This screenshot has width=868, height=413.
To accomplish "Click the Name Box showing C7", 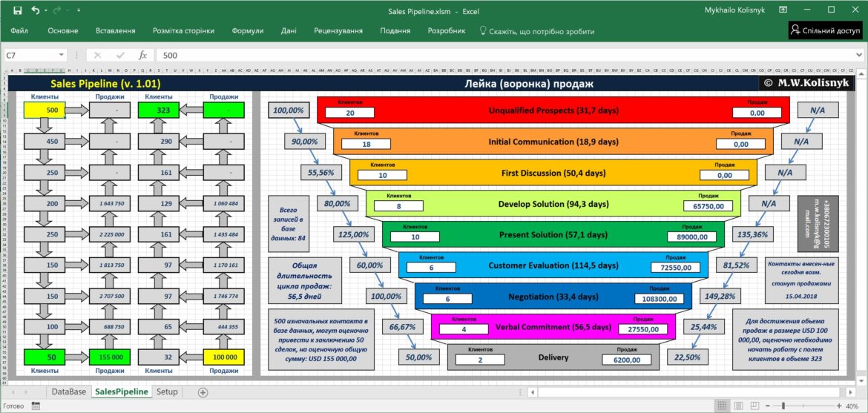I will point(30,56).
